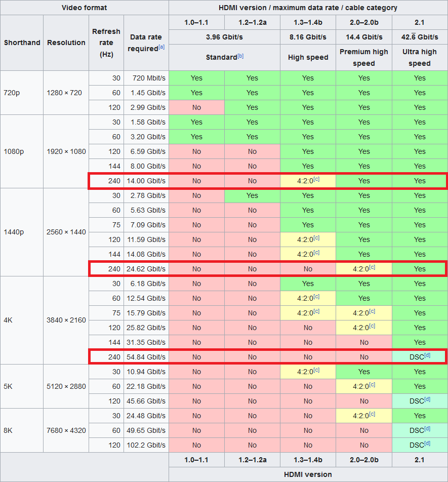Select the 4K shorthand cell

22,320
